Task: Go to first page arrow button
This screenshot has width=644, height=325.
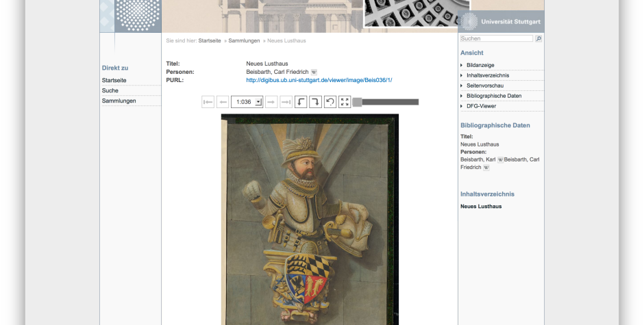Action: 208,102
